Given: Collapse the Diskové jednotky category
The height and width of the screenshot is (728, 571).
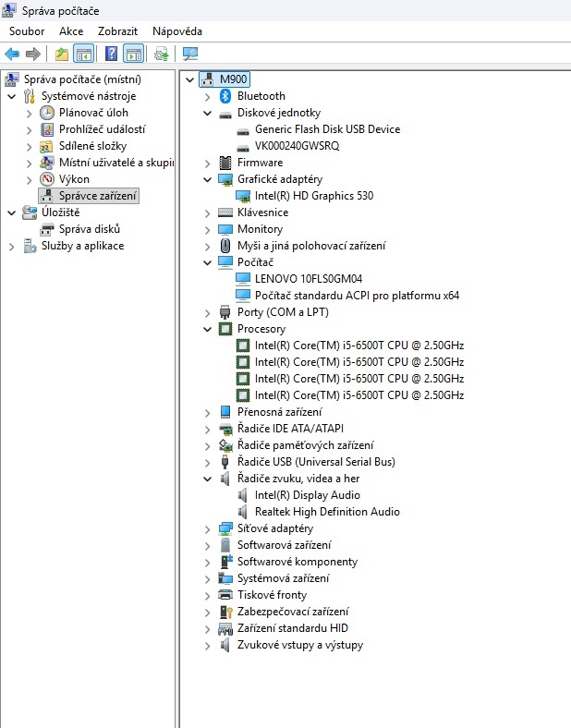Looking at the screenshot, I should tap(208, 113).
